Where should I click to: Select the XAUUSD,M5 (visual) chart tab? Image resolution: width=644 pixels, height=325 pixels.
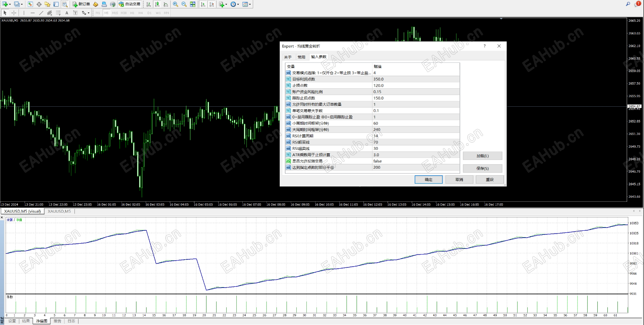tap(23, 211)
